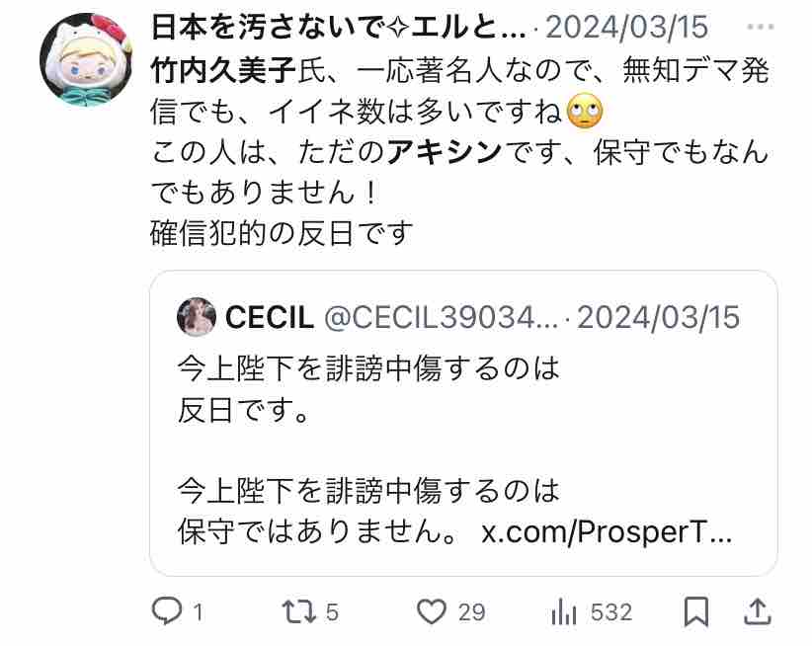Click the bold 竹内久美子 name text
The image size is (812, 646).
[x=223, y=70]
